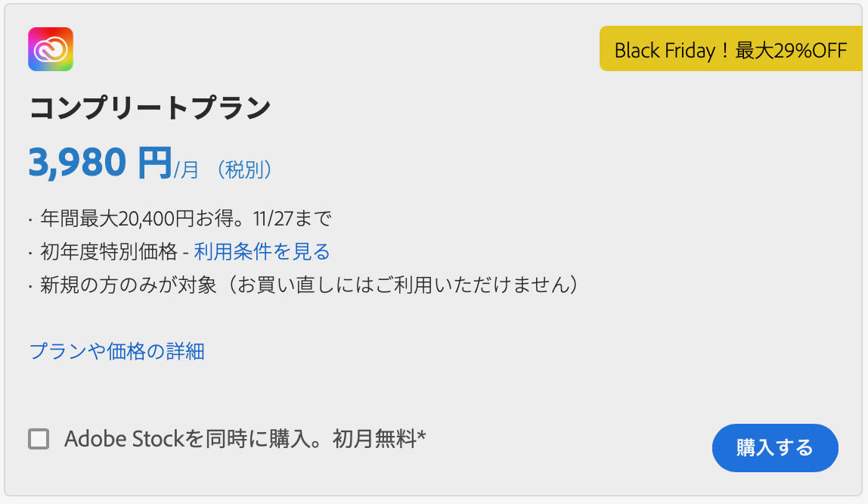Image resolution: width=868 pixels, height=504 pixels.
Task: Click the 最大29%OFF text in badge
Action: (x=791, y=51)
